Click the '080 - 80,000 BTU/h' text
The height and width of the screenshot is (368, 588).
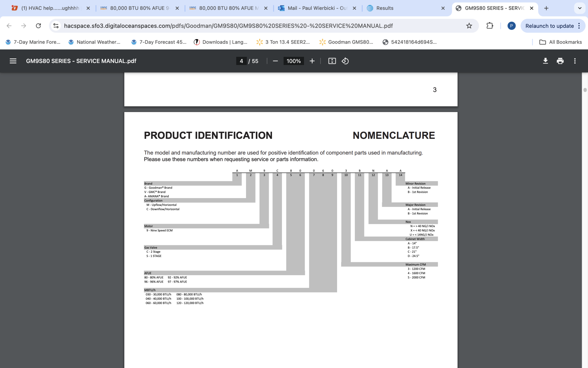(189, 294)
